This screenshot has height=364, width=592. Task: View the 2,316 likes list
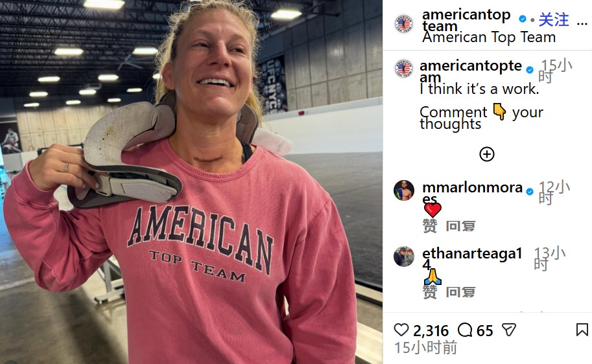coord(431,331)
